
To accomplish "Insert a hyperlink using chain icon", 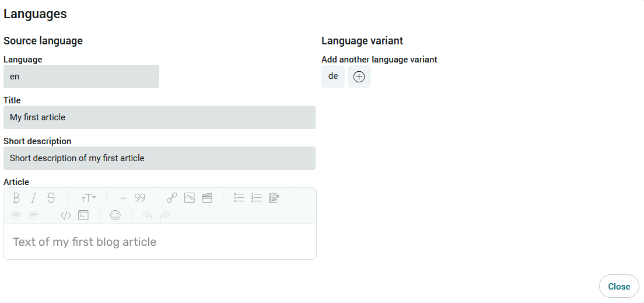I will pyautogui.click(x=171, y=198).
